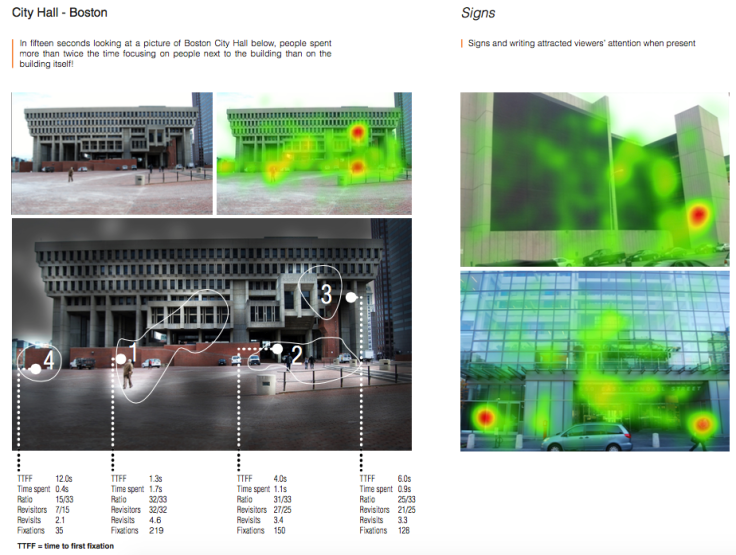Select region number 2 on annotated image

tap(296, 353)
